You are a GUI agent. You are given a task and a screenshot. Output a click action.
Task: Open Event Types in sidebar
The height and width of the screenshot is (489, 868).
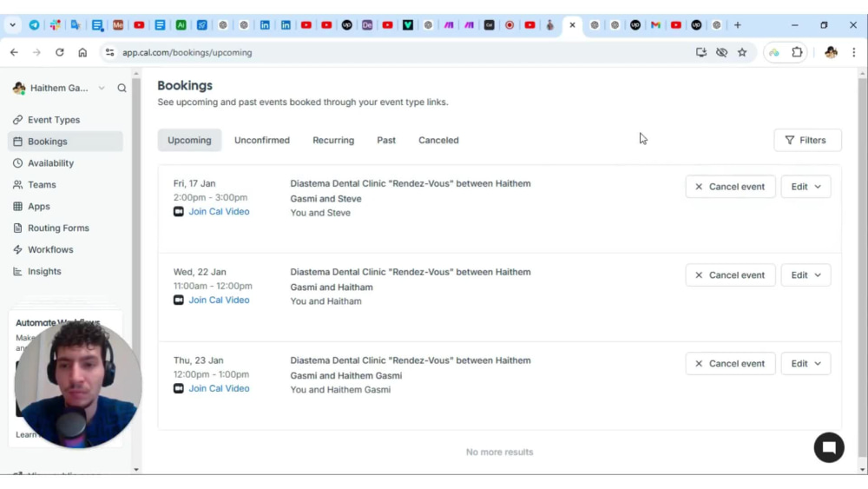[54, 120]
